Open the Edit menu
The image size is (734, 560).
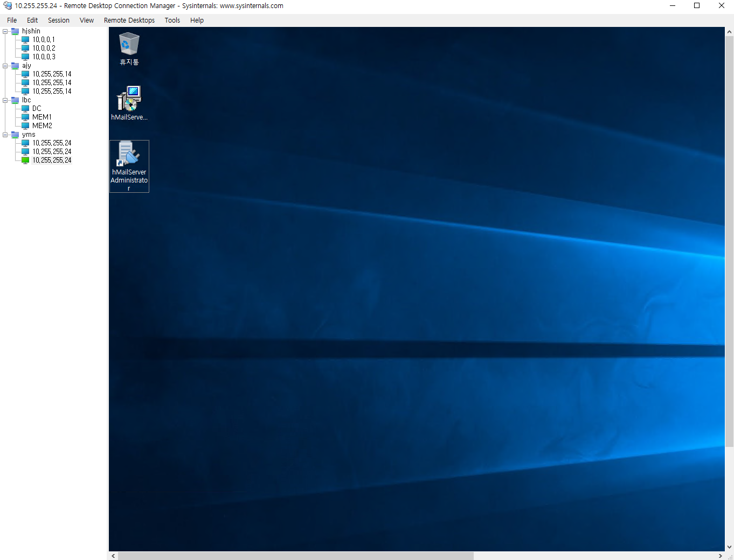(x=32, y=20)
